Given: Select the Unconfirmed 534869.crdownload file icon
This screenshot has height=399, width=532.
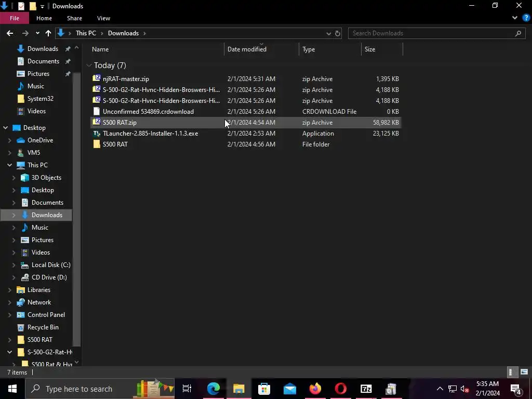Looking at the screenshot, I should pyautogui.click(x=97, y=111).
